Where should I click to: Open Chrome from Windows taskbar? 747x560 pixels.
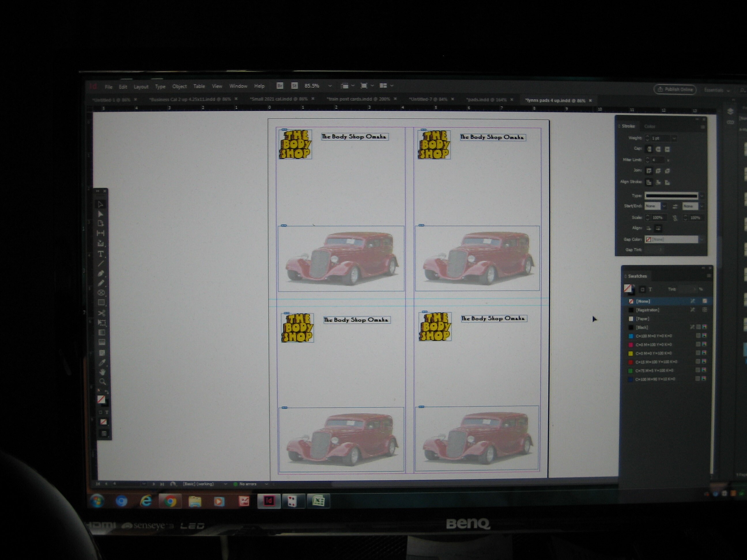pyautogui.click(x=170, y=501)
